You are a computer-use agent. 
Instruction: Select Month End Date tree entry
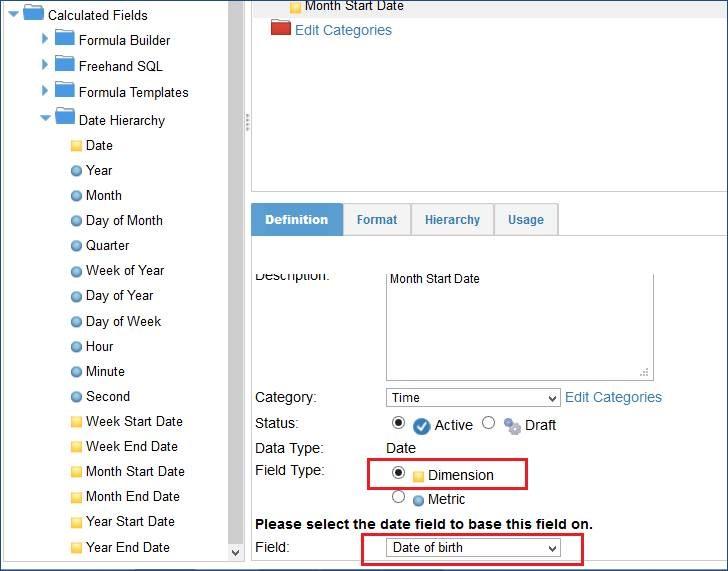[132, 497]
